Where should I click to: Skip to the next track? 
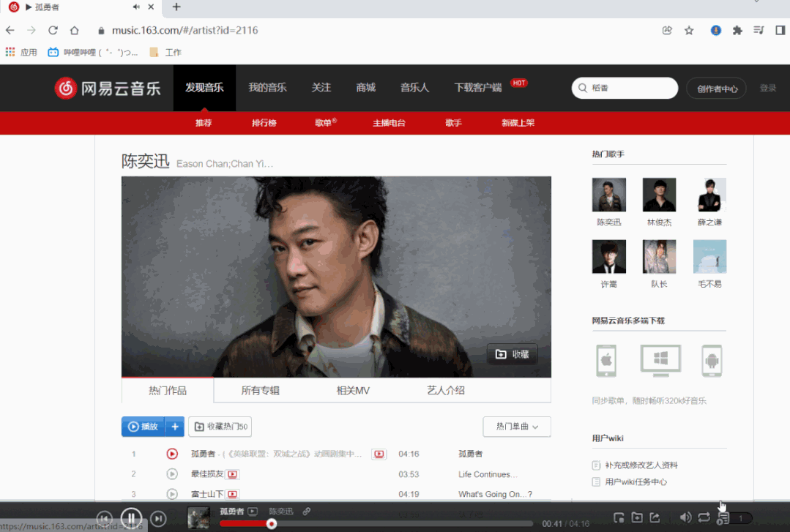[x=158, y=518]
